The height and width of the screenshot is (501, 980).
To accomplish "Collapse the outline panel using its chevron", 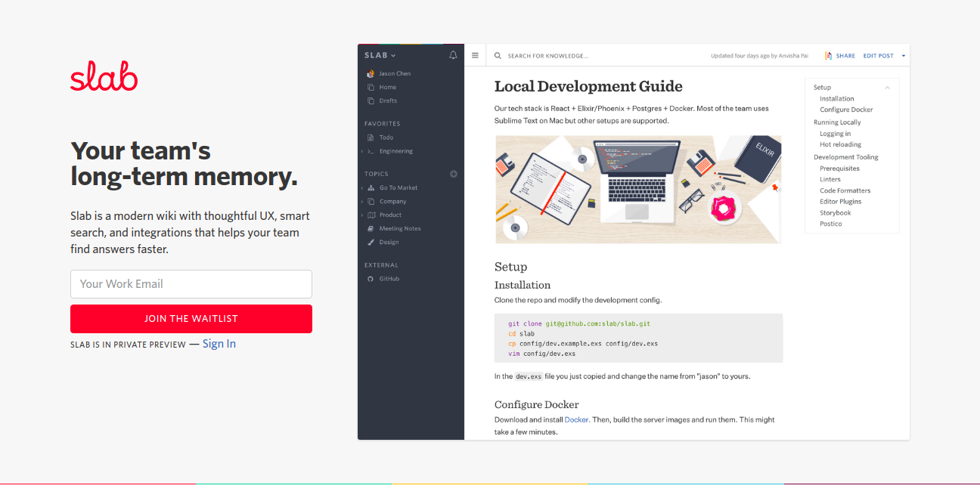I will click(888, 88).
